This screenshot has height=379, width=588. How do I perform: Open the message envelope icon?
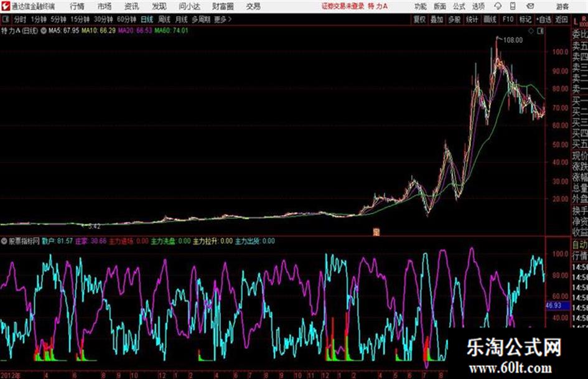tap(530, 6)
